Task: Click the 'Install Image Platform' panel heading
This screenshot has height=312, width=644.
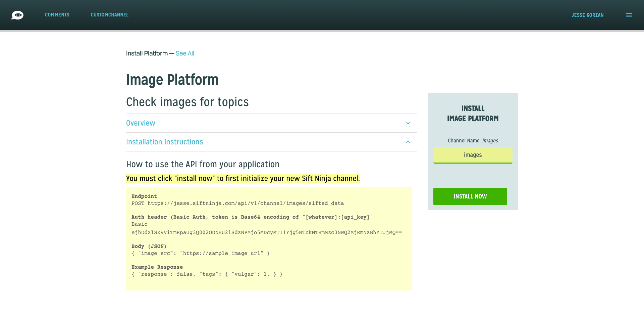Action: [x=473, y=114]
